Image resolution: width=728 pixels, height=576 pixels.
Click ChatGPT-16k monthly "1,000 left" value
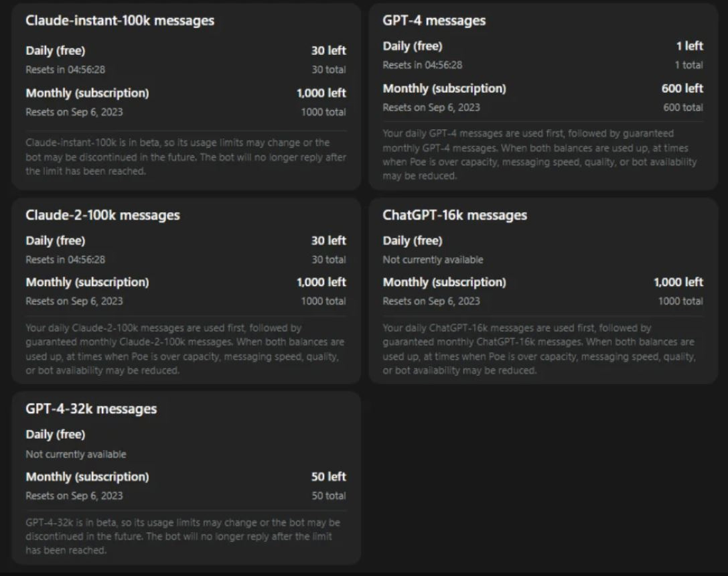pyautogui.click(x=678, y=282)
